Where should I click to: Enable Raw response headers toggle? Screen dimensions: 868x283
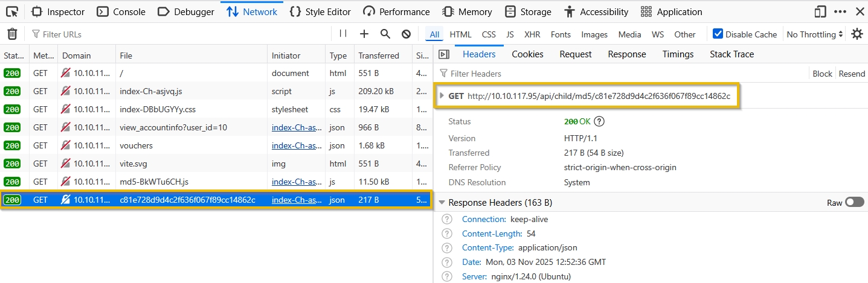(x=854, y=203)
